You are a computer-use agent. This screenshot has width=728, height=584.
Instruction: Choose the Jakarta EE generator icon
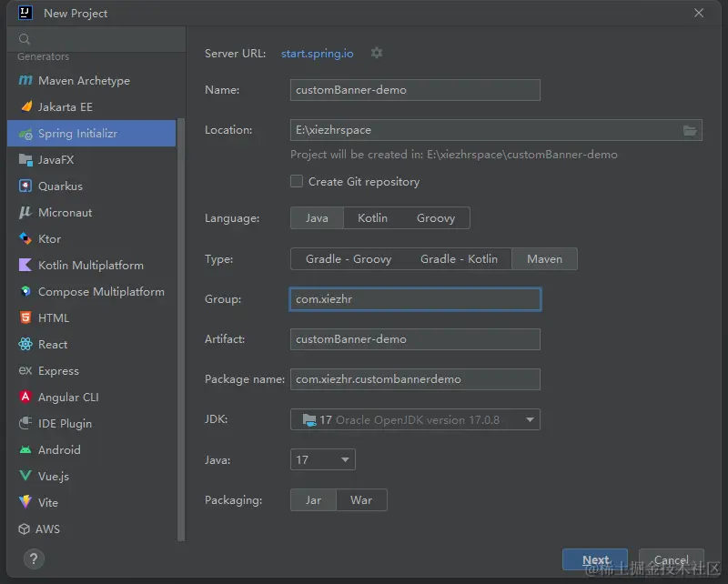tap(26, 106)
